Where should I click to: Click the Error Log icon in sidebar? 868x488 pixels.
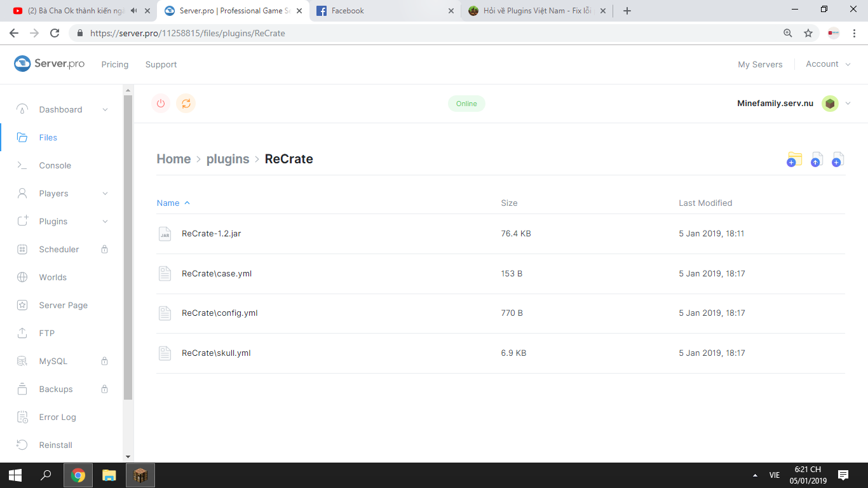click(x=22, y=417)
